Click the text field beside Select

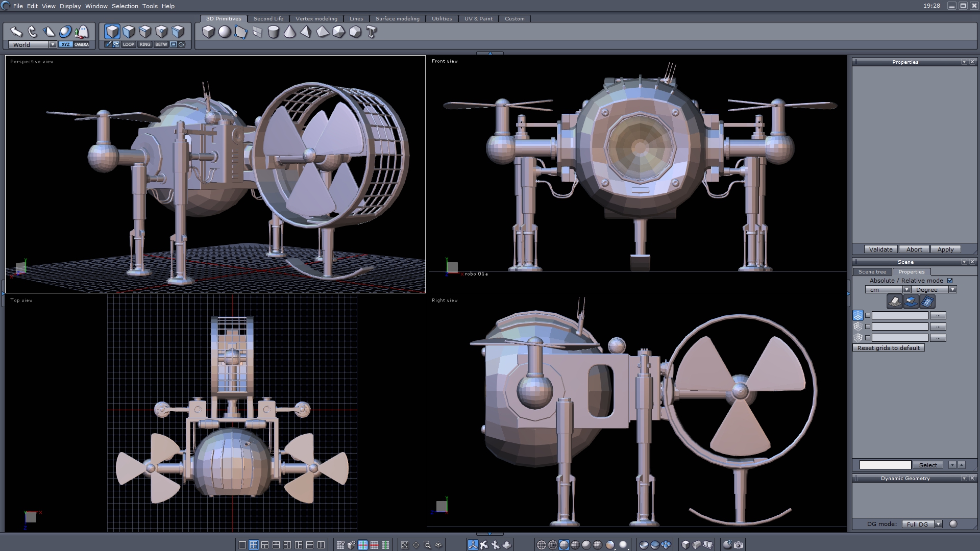pyautogui.click(x=885, y=465)
